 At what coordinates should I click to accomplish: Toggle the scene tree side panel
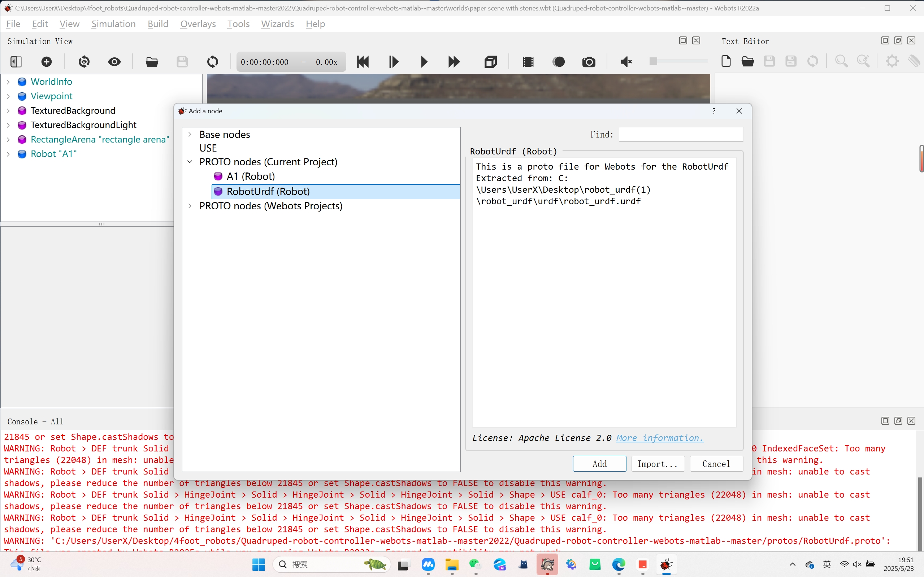coord(16,61)
